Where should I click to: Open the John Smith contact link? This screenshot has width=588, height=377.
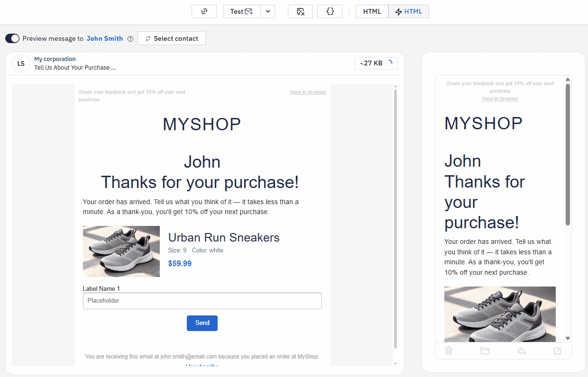[105, 38]
